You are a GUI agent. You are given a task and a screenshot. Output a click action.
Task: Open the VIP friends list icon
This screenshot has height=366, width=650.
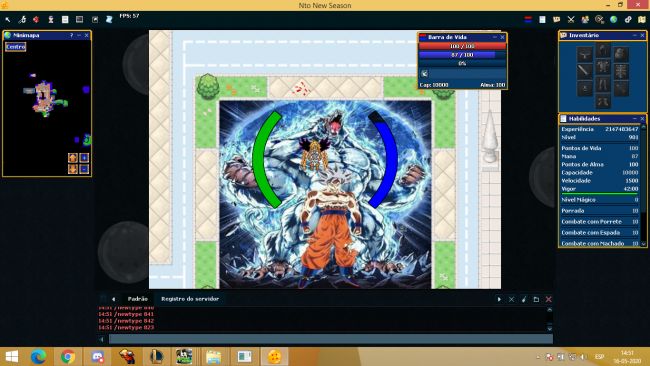click(585, 19)
